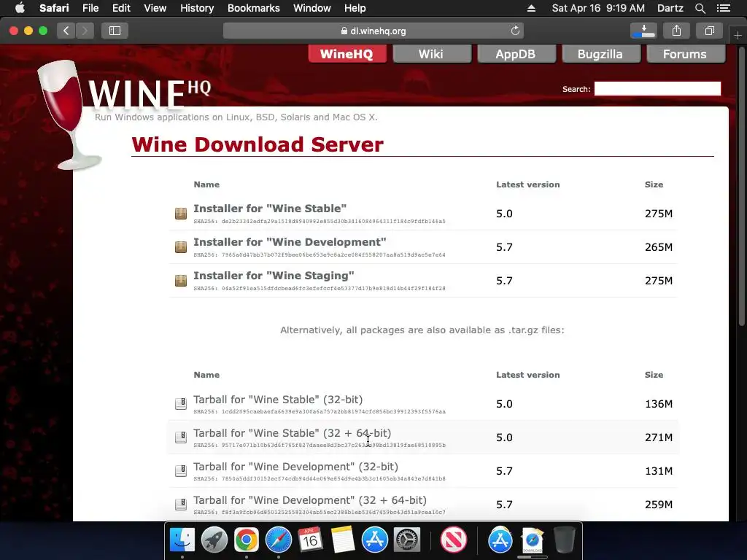
Task: Open the History menu
Action: click(x=197, y=8)
